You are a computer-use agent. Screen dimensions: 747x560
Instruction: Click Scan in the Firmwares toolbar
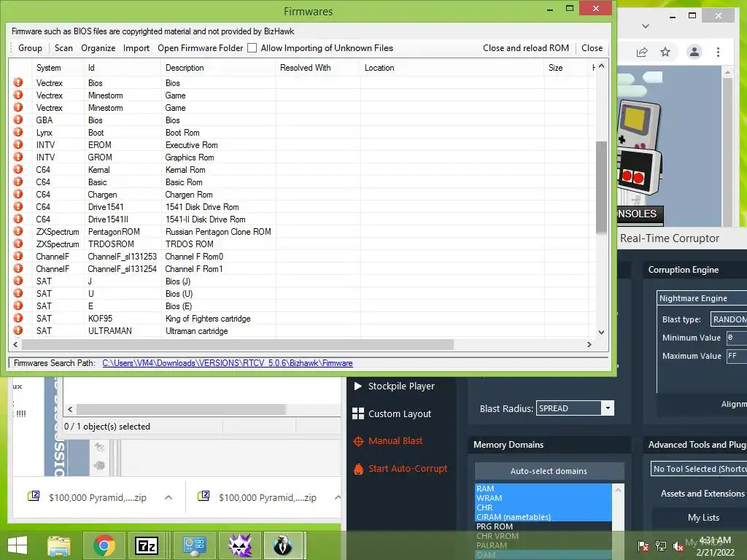point(63,48)
